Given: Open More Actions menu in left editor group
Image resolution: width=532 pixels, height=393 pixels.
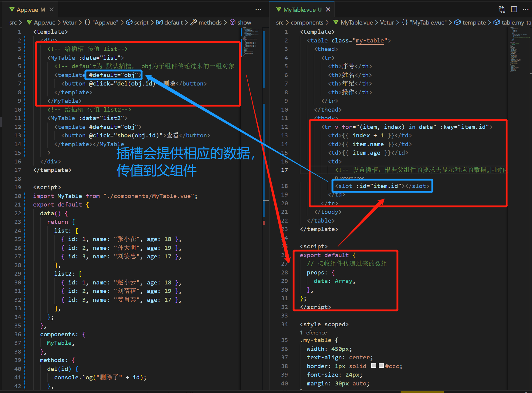Looking at the screenshot, I should tap(258, 10).
